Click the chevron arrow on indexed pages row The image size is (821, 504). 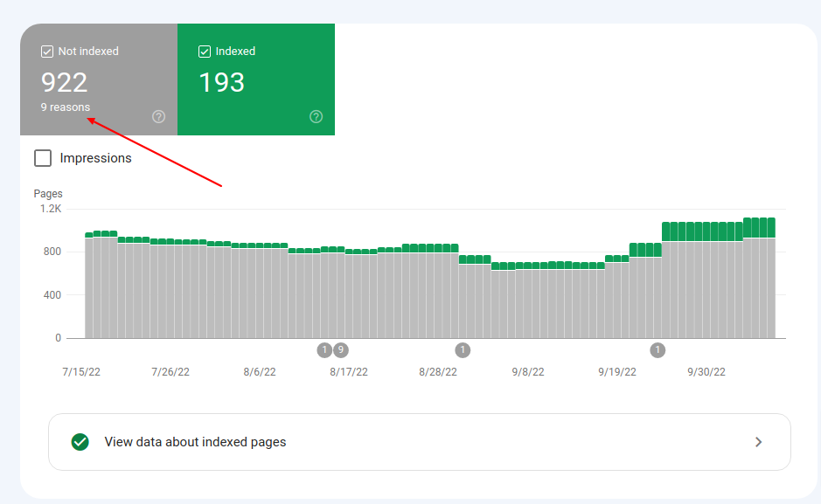(x=759, y=442)
